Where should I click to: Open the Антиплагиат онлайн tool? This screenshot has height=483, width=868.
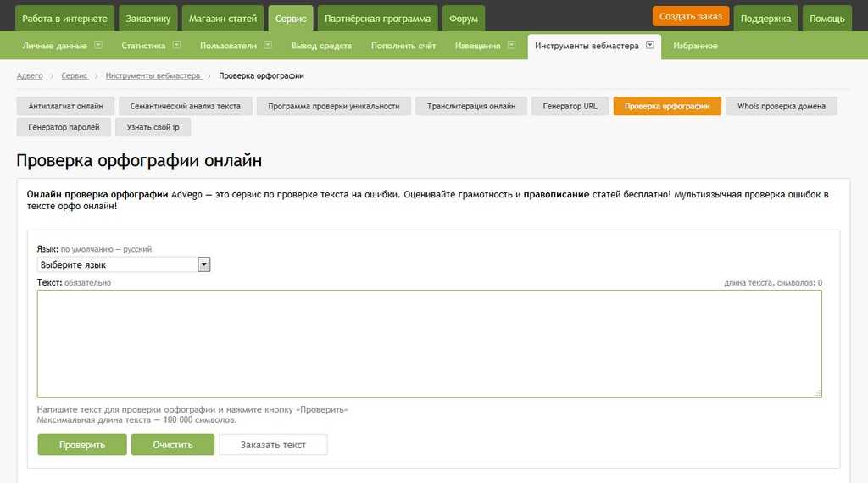65,106
